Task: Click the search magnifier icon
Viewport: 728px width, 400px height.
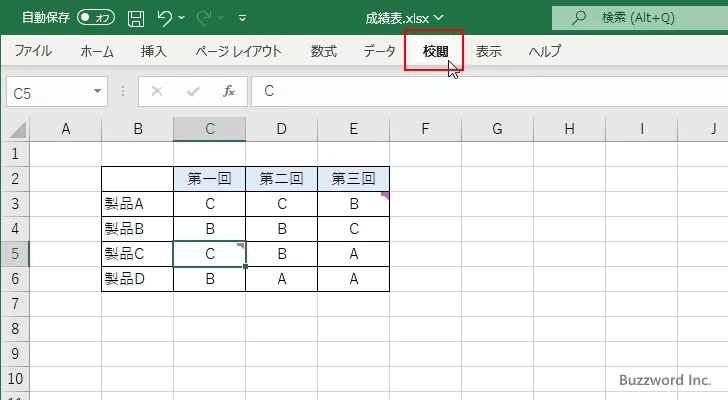Action: [x=578, y=18]
